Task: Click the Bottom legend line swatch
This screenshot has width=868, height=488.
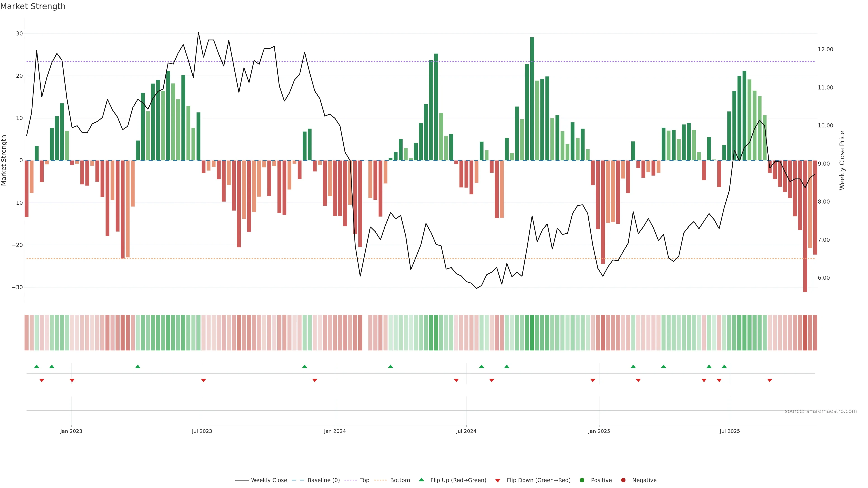Action: tap(380, 480)
